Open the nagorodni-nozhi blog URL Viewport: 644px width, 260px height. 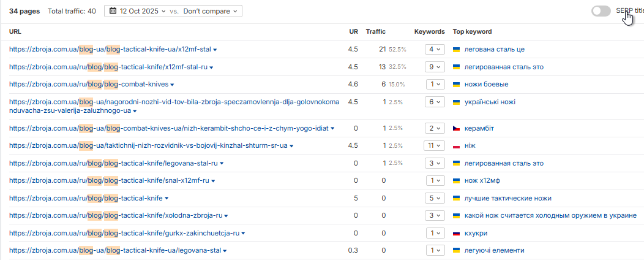(174, 106)
